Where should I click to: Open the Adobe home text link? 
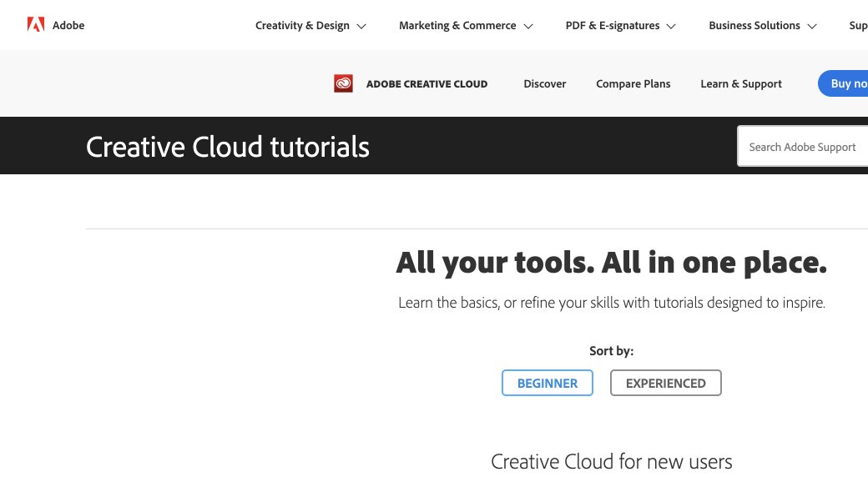(68, 26)
